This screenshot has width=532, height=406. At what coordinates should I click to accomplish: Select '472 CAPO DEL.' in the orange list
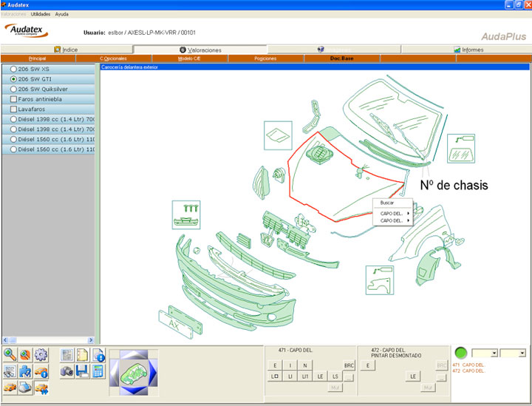468,371
